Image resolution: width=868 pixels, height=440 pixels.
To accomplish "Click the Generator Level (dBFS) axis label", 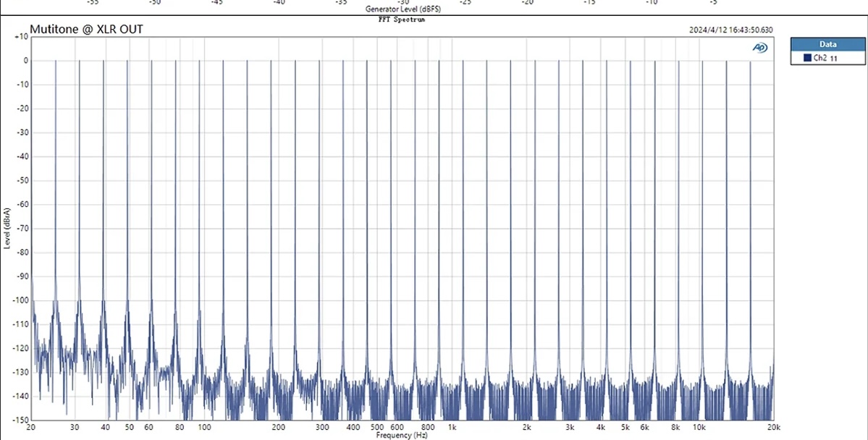I will pos(403,9).
